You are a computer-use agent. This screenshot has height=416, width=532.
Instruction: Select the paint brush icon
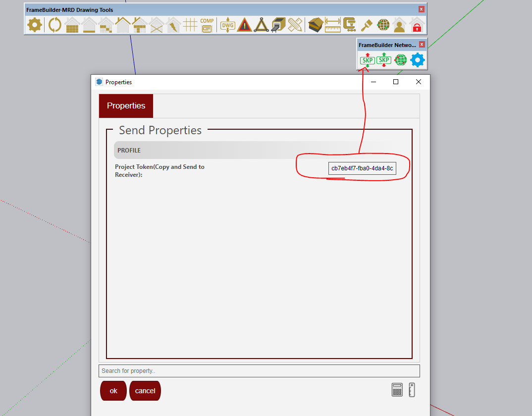[x=367, y=25]
